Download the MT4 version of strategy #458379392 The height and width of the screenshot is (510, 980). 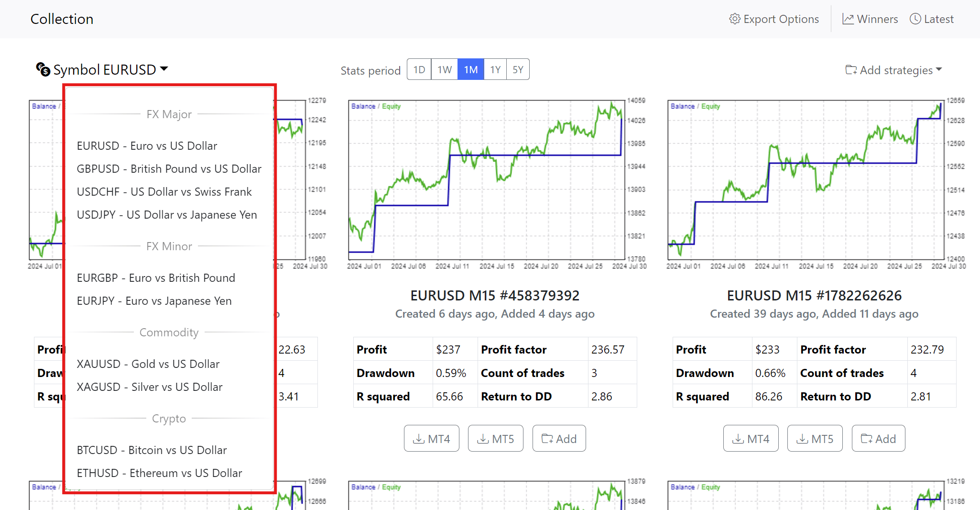click(431, 438)
